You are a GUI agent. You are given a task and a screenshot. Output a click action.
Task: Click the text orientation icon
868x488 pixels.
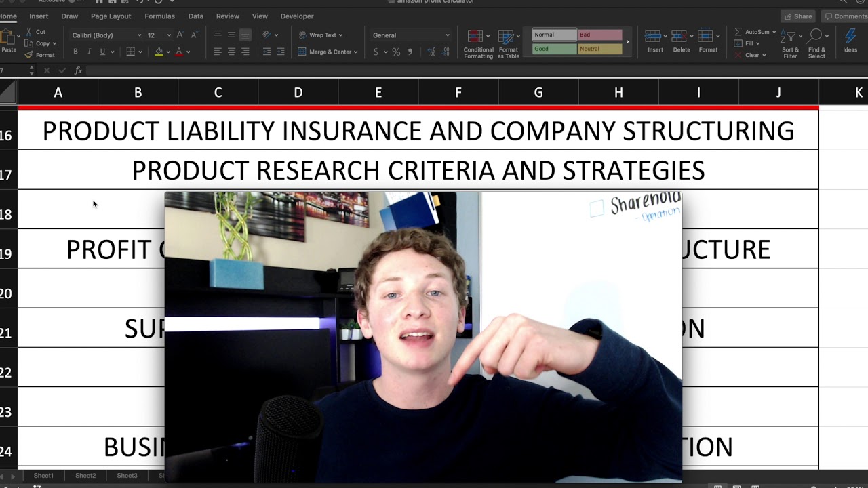(267, 35)
